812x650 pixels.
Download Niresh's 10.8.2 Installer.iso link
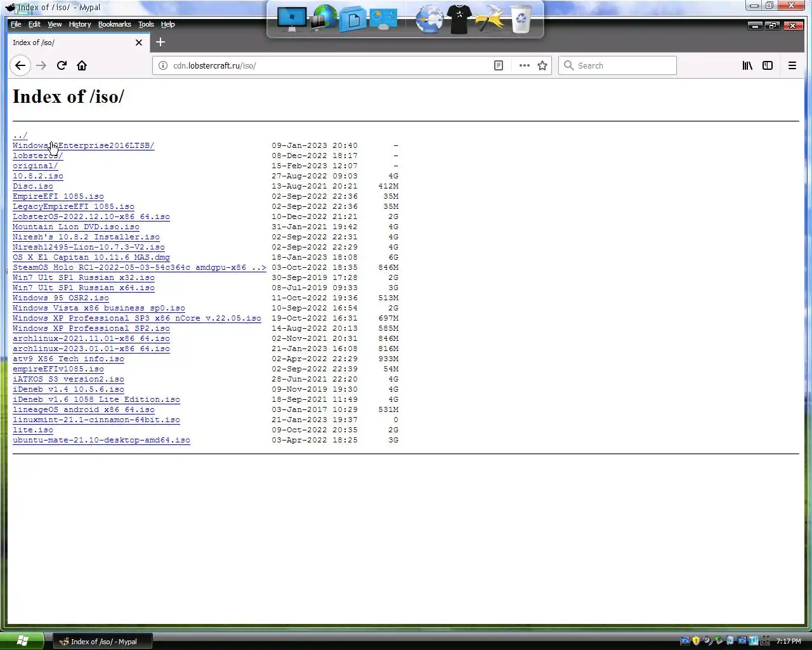tap(86, 237)
